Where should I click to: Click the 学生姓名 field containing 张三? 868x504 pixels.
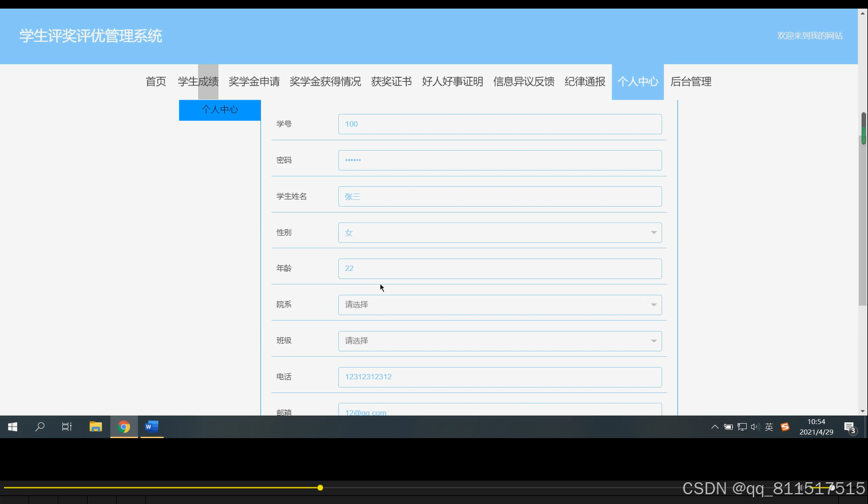point(500,196)
